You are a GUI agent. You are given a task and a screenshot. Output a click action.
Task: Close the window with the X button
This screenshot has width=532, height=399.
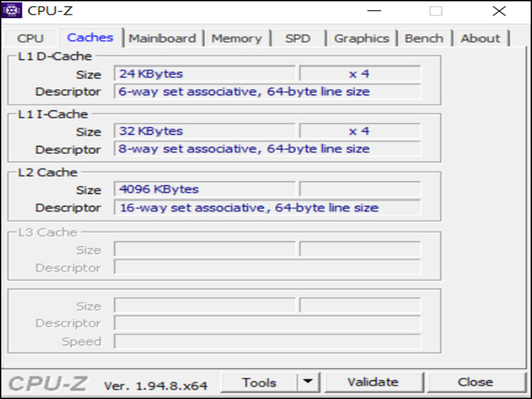[x=499, y=11]
